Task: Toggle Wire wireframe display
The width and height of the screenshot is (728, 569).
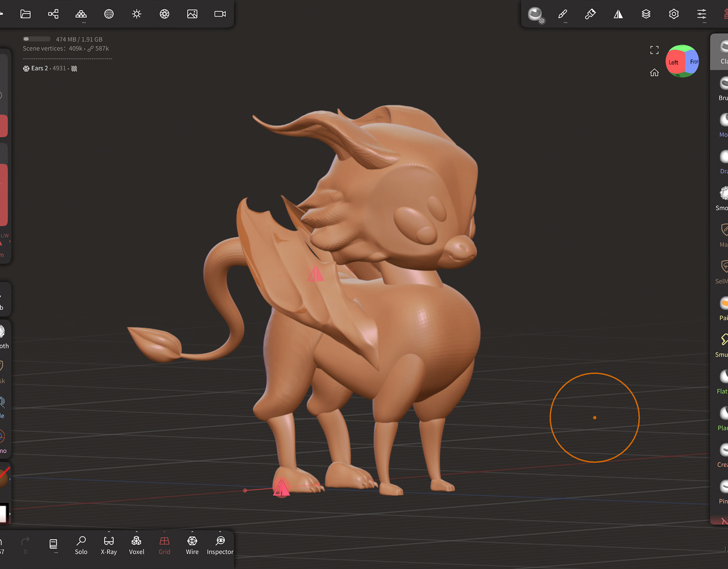Action: tap(192, 545)
